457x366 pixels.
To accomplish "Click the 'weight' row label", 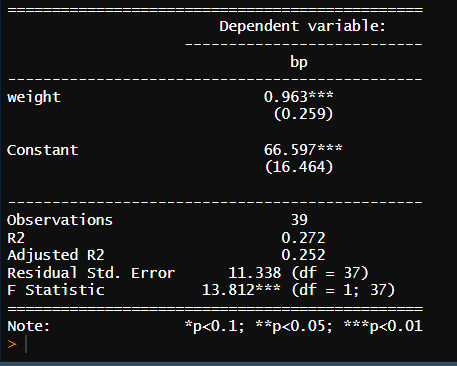I will click(34, 97).
